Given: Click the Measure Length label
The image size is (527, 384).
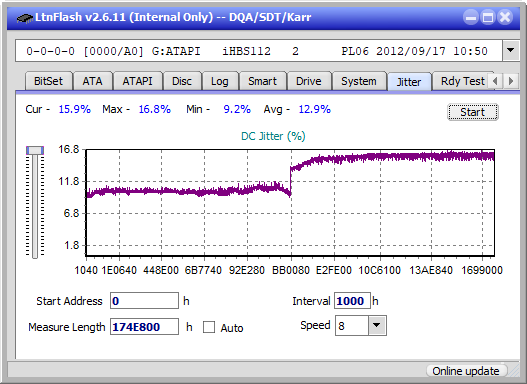Looking at the screenshot, I should click(x=67, y=327).
